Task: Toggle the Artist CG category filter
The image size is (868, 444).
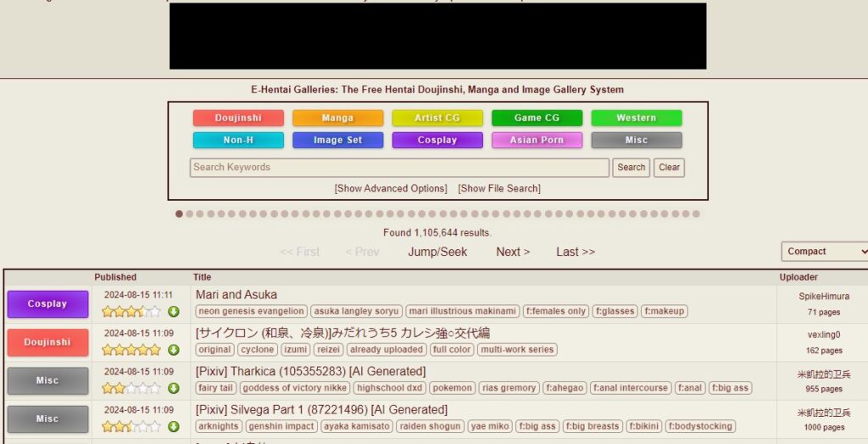Action: point(437,118)
